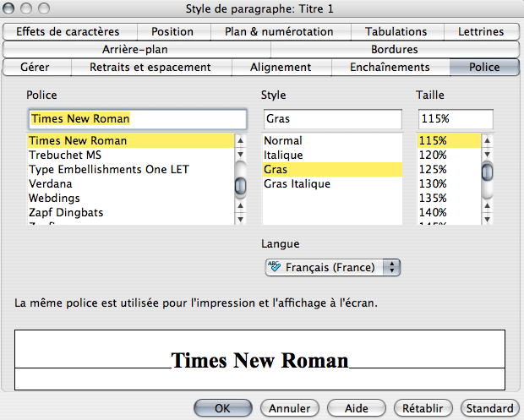This screenshot has width=524, height=420.
Task: Confirm with the OK button
Action: tap(223, 408)
